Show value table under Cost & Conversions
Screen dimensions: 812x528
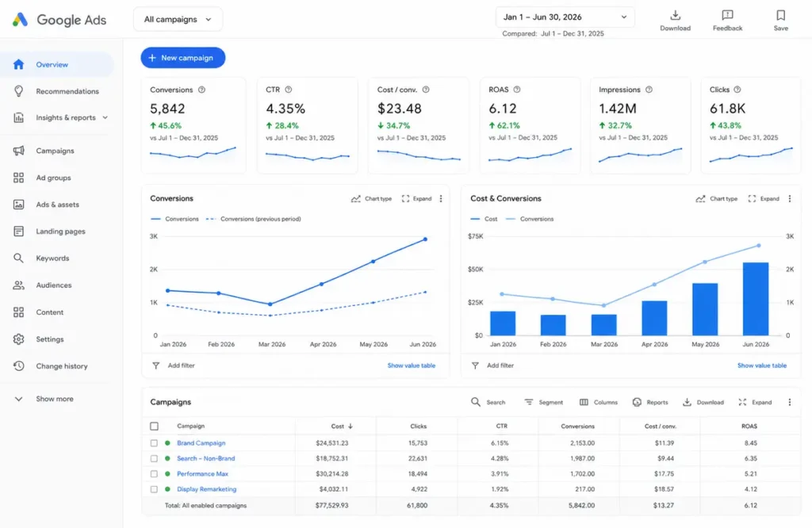pos(762,365)
